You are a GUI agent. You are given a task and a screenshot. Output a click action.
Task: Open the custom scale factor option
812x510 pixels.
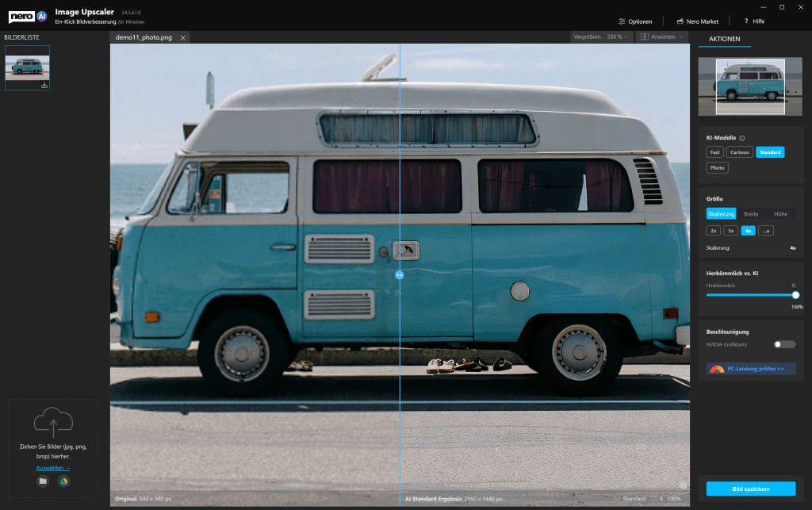(765, 231)
